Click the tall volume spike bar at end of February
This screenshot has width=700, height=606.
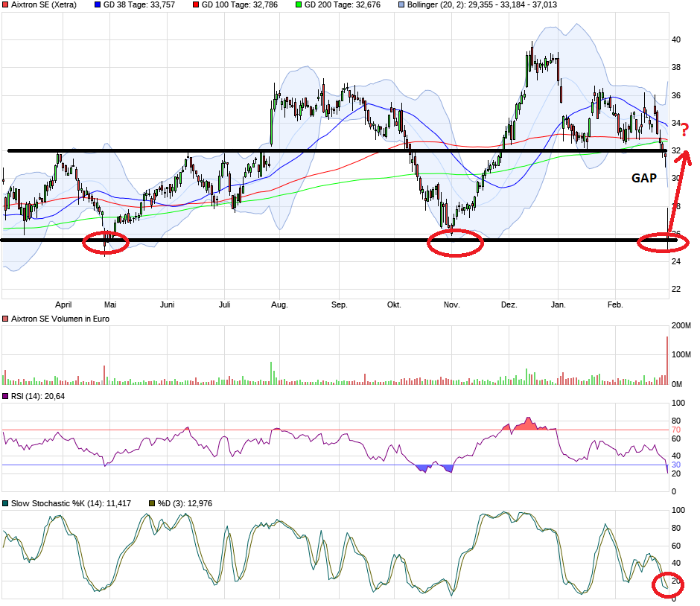(667, 360)
